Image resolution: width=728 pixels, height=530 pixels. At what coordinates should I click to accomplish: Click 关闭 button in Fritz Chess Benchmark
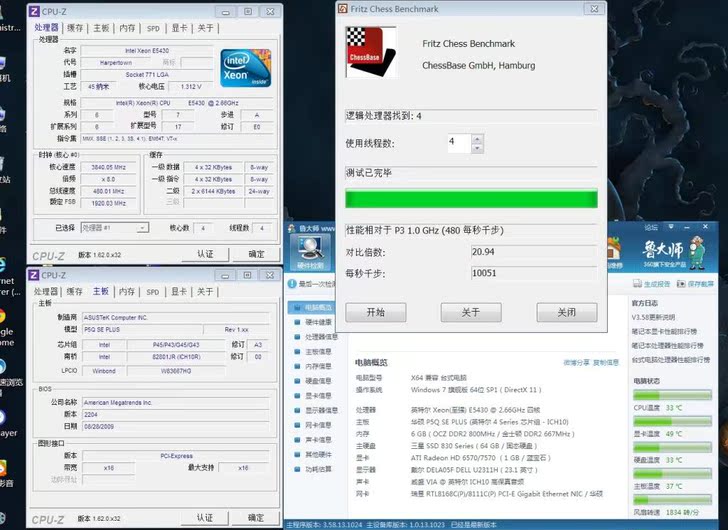567,312
